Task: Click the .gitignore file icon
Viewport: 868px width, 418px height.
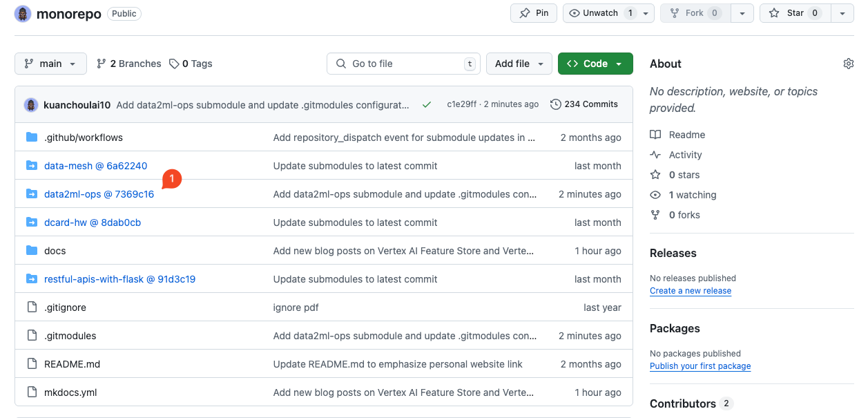Action: tap(32, 307)
